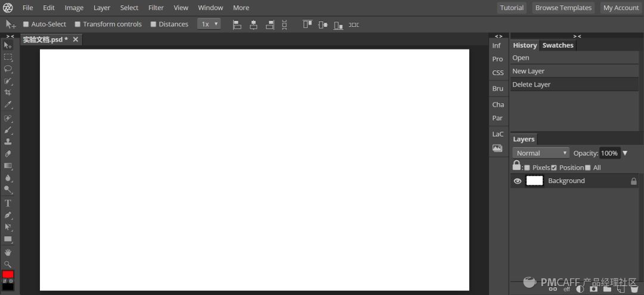Select the Type tool
The height and width of the screenshot is (295, 644).
point(8,203)
